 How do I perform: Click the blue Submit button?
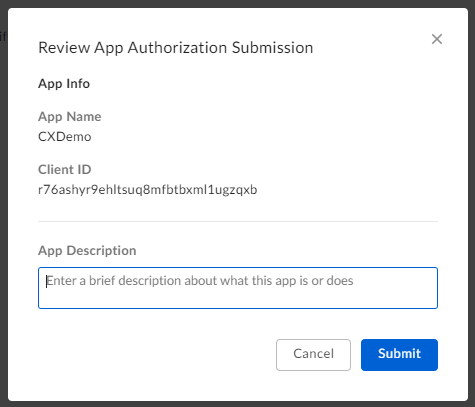[399, 355]
